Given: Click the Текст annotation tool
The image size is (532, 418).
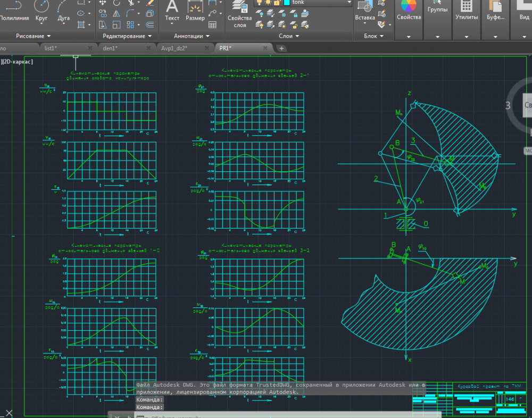Looking at the screenshot, I should 172,7.
